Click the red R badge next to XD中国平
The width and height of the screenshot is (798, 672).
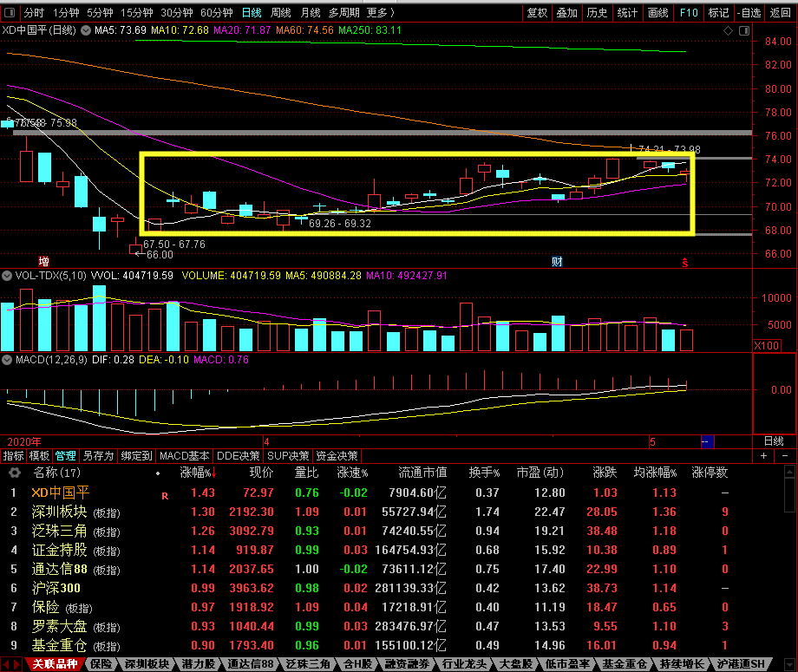[x=165, y=496]
